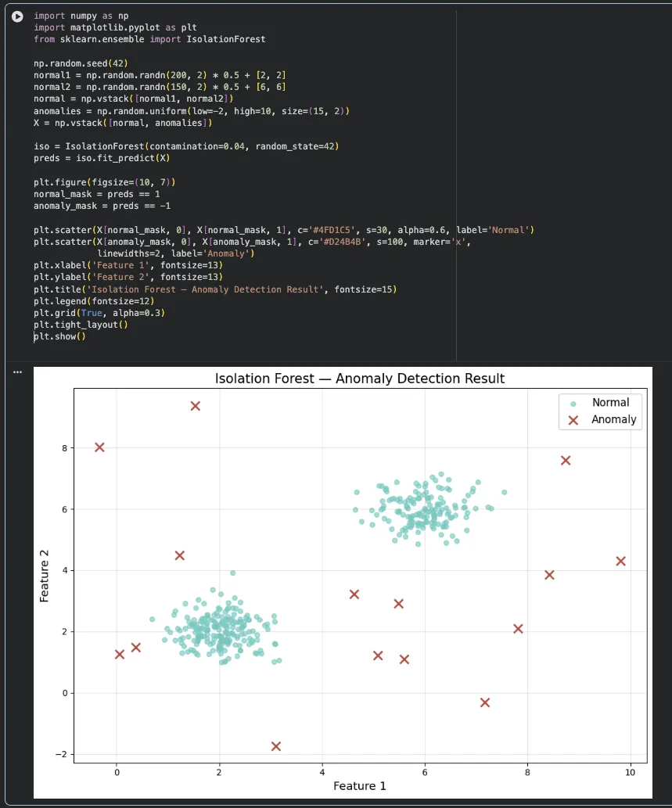This screenshot has width=672, height=808.
Task: Click the 'preds = iso.fit_predict(X)' line
Action: click(102, 158)
